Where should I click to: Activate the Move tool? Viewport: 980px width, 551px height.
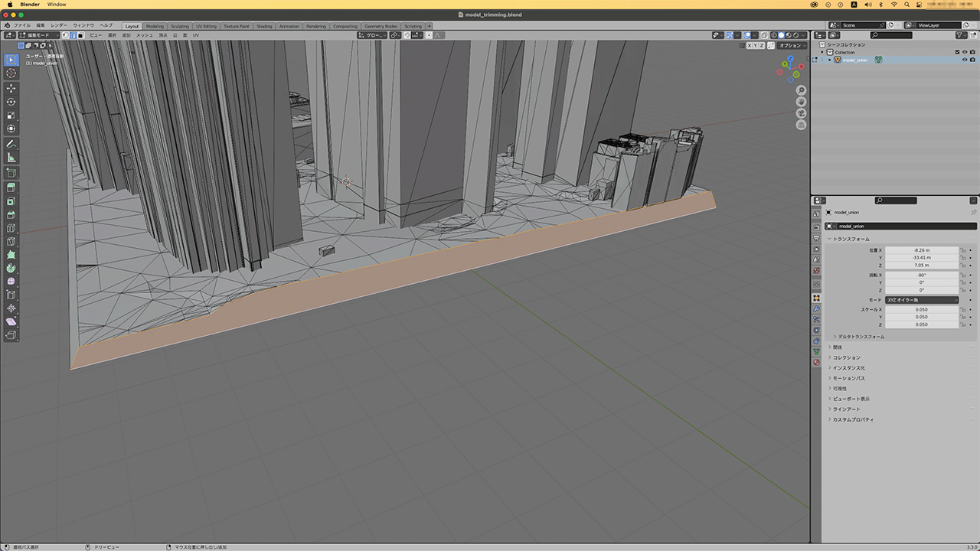[11, 88]
